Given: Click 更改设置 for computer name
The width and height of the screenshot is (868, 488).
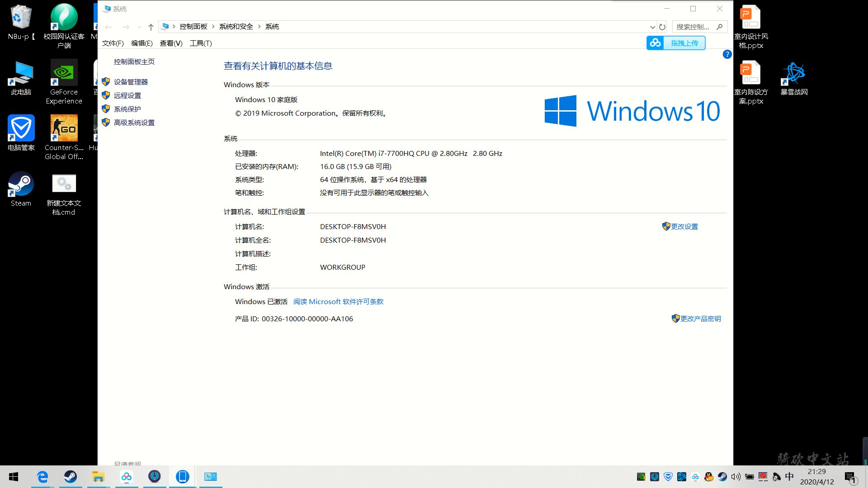Looking at the screenshot, I should coord(684,226).
